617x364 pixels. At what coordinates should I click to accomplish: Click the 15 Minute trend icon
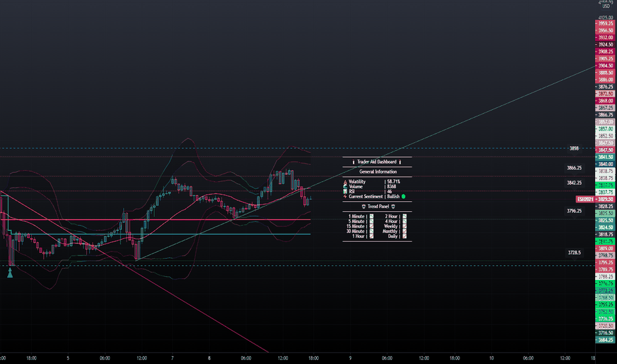(371, 226)
